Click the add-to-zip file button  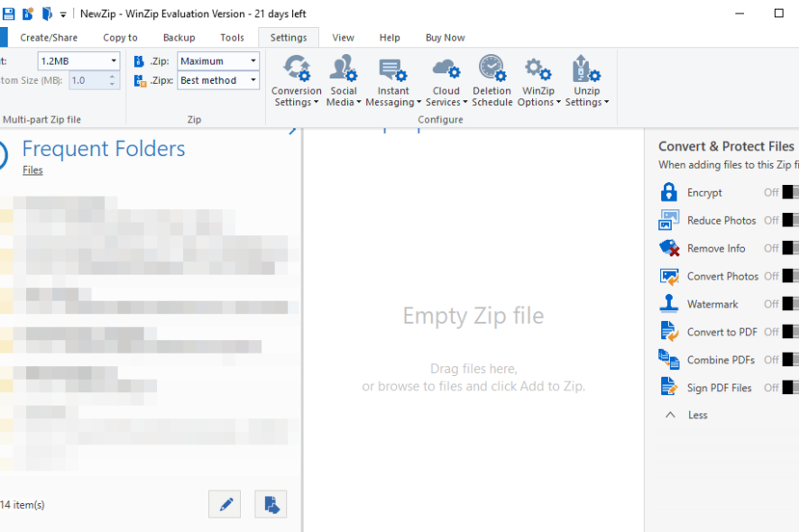click(x=271, y=504)
